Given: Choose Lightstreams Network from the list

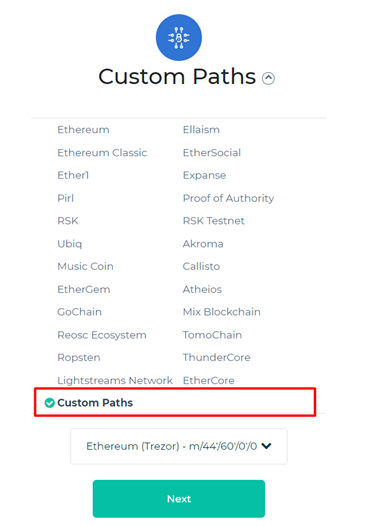Looking at the screenshot, I should coord(115,380).
